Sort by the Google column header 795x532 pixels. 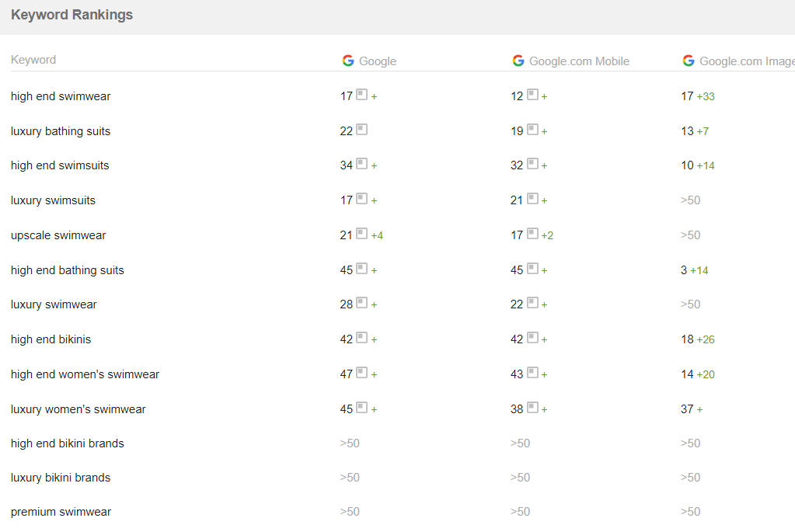(378, 61)
